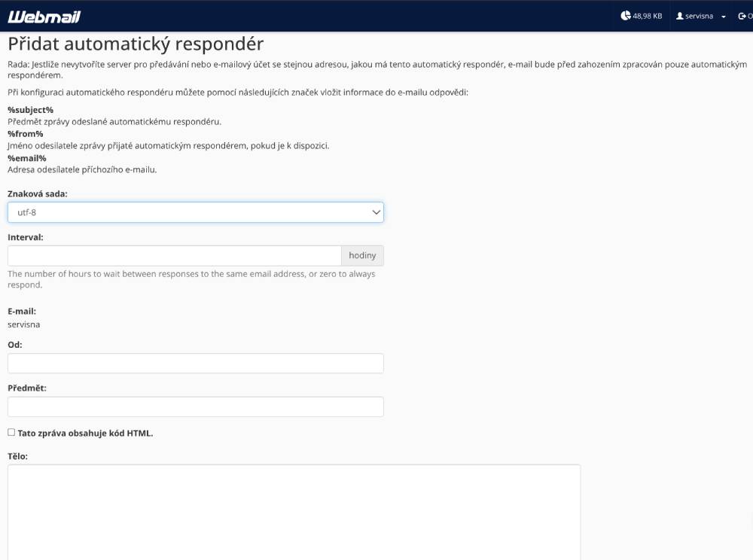Click the 48,98 KB storage usage text
Image resolution: width=753 pixels, height=560 pixels.
[x=648, y=16]
